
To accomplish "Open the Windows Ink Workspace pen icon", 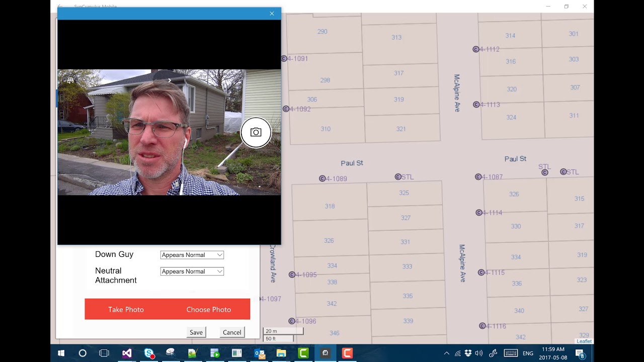I will pos(493,353).
